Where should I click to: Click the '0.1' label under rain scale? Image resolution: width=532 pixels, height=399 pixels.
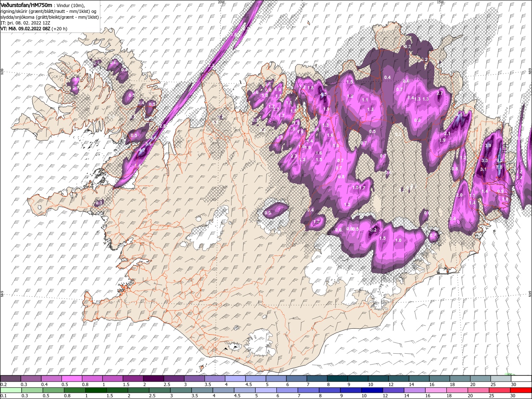tap(4, 395)
